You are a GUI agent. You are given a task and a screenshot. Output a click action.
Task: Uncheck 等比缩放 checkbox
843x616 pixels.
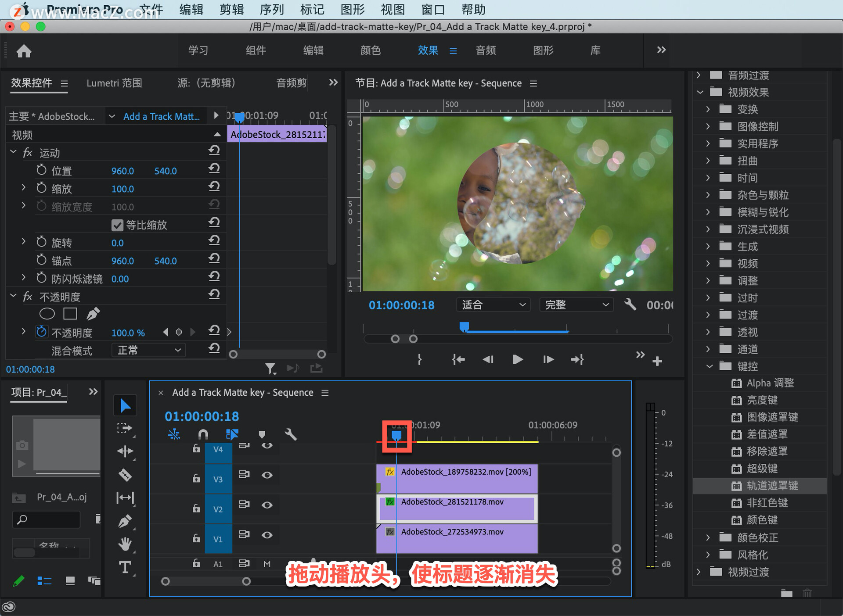pos(117,225)
